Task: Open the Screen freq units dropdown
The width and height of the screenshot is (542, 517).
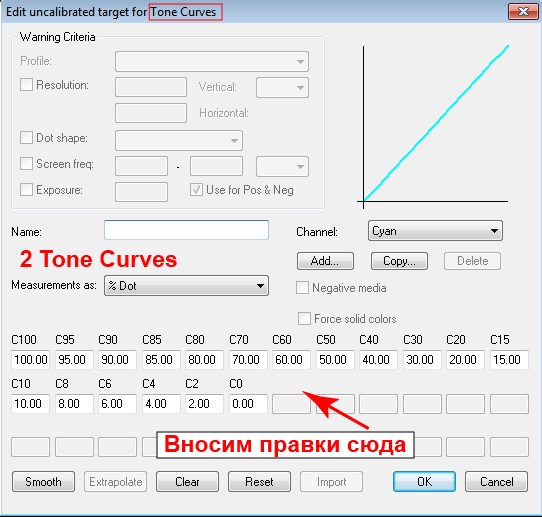Action: pyautogui.click(x=282, y=167)
